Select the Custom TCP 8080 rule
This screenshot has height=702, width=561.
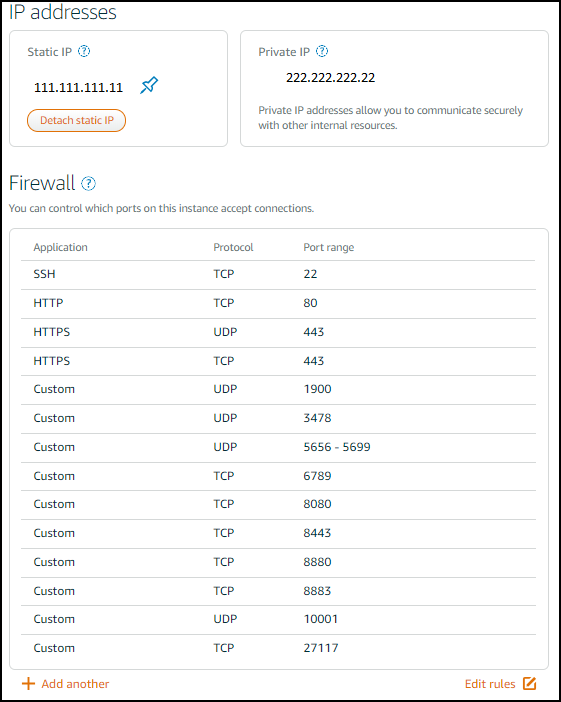[x=278, y=505]
